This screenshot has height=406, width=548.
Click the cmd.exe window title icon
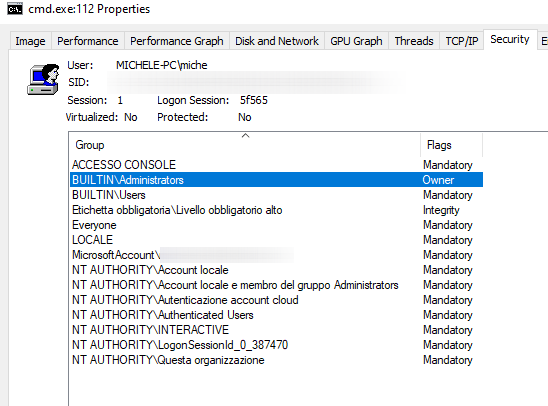[15, 9]
